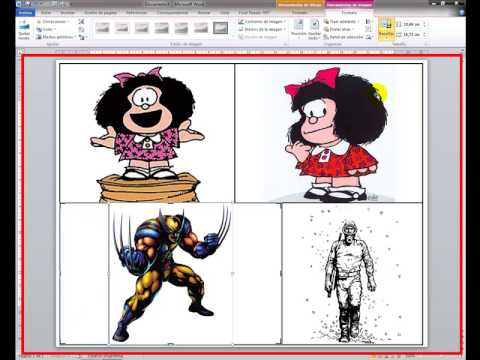
Task: Switch to the Vista tab
Action: (x=225, y=13)
